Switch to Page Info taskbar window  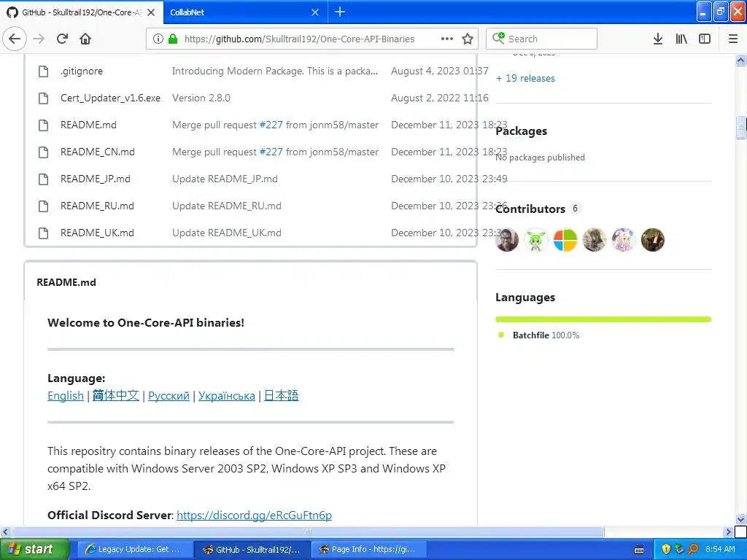[368, 550]
